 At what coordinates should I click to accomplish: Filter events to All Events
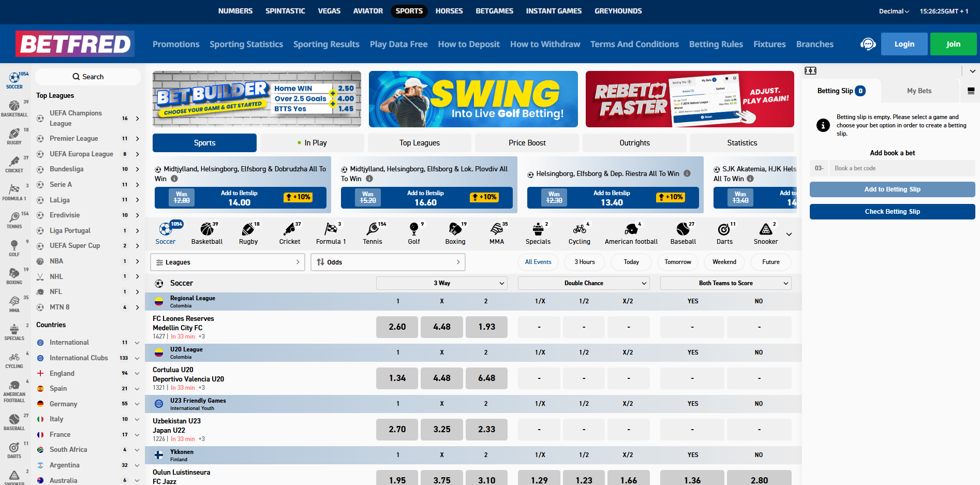click(x=538, y=262)
